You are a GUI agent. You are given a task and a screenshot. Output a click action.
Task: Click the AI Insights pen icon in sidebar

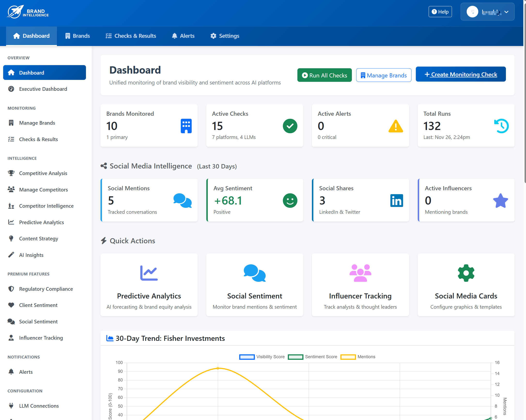(x=11, y=255)
